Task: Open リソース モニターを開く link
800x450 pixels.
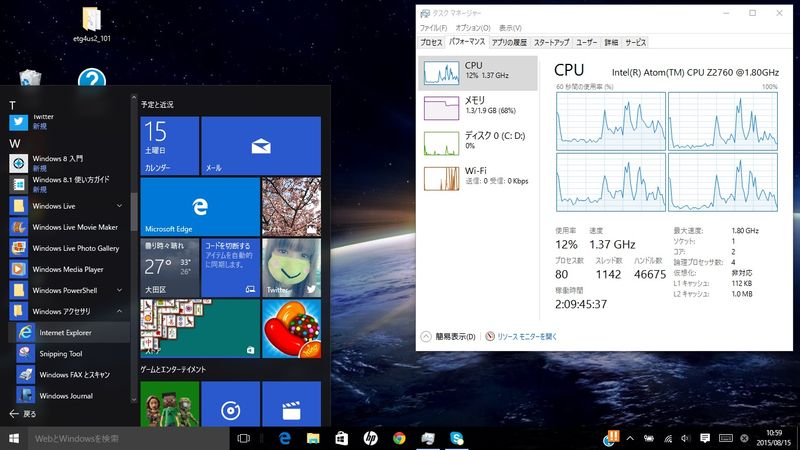Action: pyautogui.click(x=521, y=336)
